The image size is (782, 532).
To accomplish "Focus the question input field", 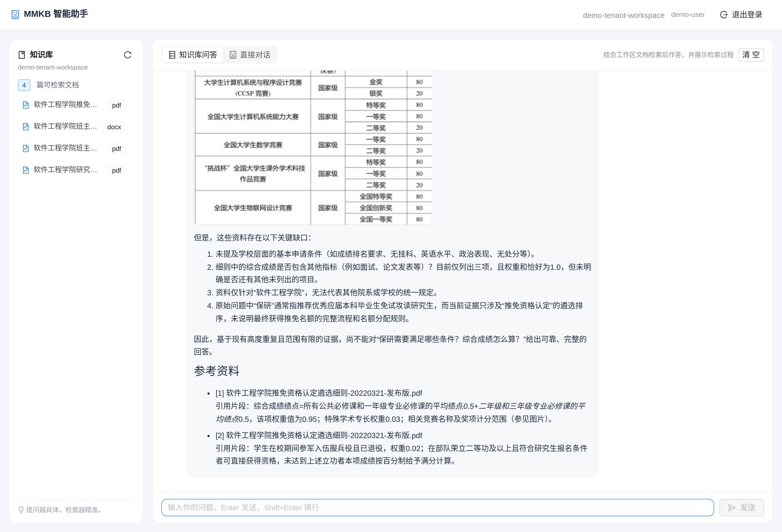I will tap(437, 508).
